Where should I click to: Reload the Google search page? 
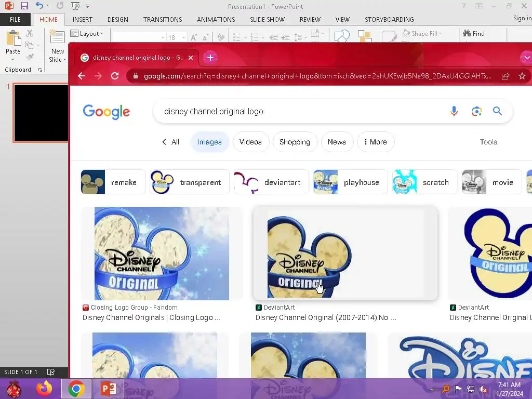pyautogui.click(x=115, y=76)
